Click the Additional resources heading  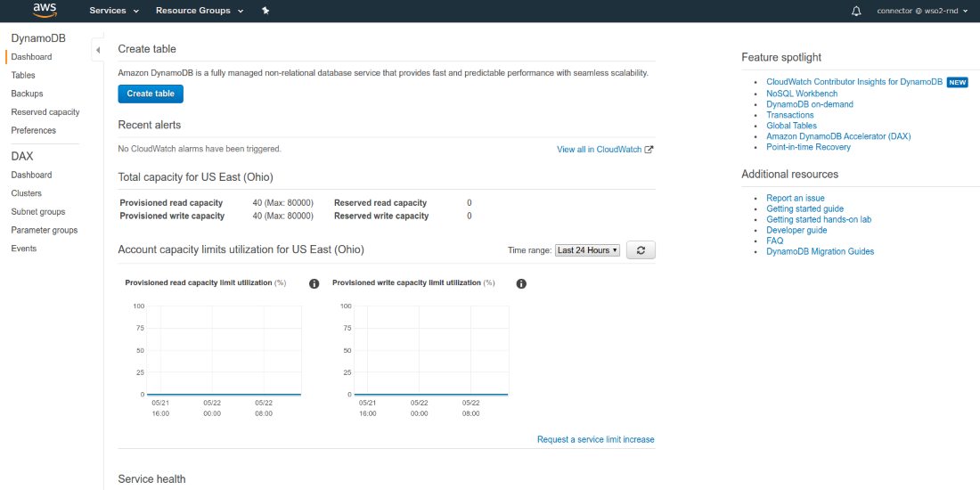coord(790,175)
